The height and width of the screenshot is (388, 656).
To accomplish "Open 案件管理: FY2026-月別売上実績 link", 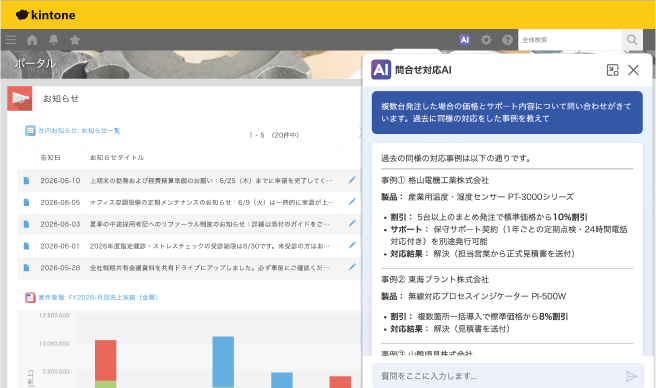I will pyautogui.click(x=98, y=297).
